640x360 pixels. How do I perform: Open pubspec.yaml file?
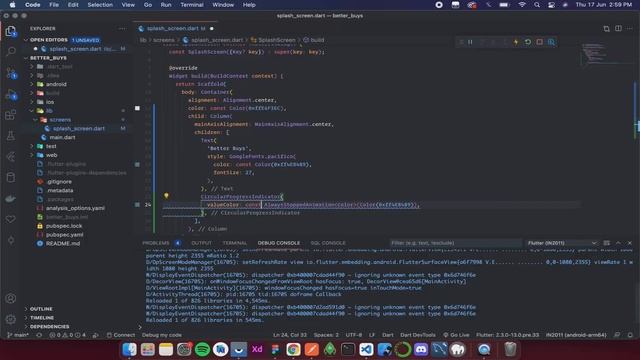(64, 235)
